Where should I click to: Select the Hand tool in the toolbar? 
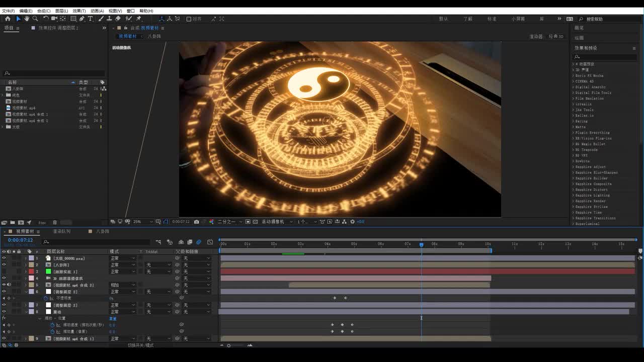tap(26, 19)
